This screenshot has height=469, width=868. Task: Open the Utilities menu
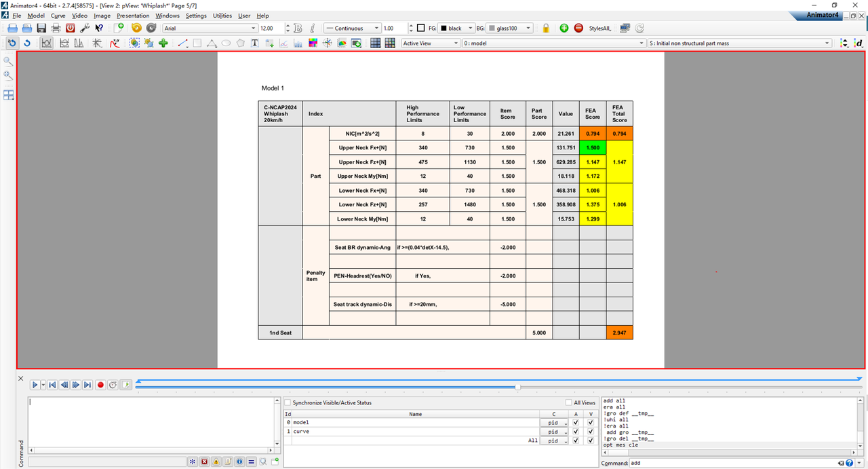(222, 16)
